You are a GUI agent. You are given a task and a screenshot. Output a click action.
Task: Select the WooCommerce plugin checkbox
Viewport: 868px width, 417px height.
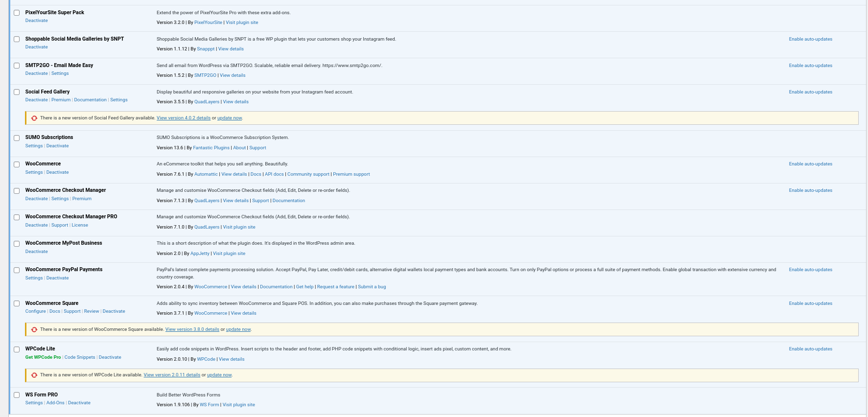(x=17, y=164)
